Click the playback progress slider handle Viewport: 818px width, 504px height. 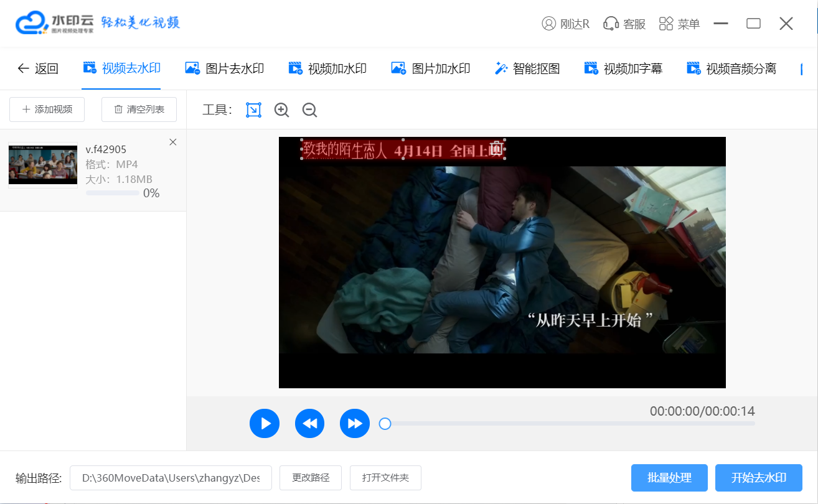(x=385, y=424)
